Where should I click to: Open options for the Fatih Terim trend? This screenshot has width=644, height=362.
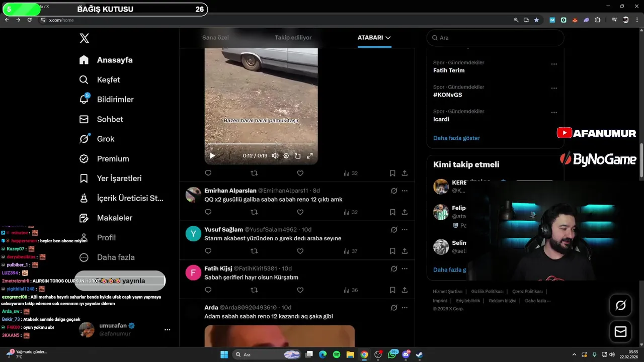click(x=554, y=64)
